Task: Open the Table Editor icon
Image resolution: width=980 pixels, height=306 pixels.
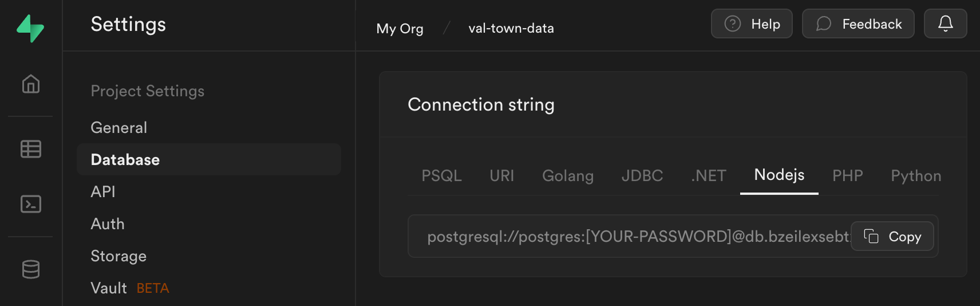Action: pyautogui.click(x=31, y=149)
